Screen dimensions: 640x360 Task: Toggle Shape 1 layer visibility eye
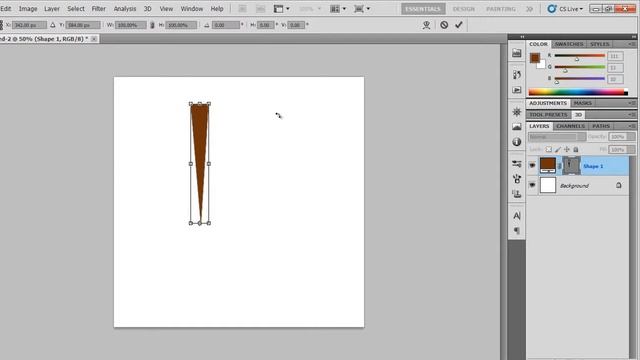532,166
